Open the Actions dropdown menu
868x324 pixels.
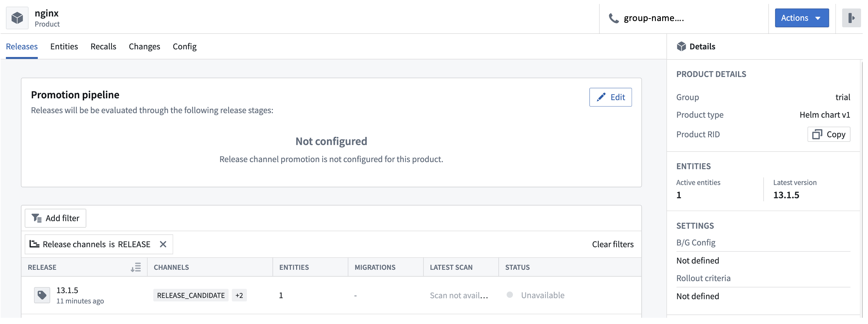click(802, 18)
